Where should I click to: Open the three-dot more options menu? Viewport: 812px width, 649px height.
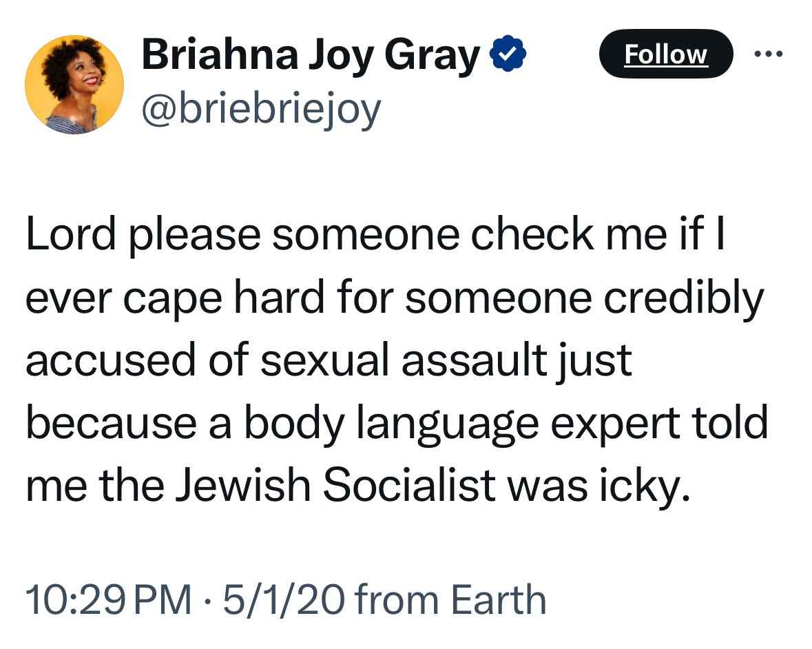[768, 54]
